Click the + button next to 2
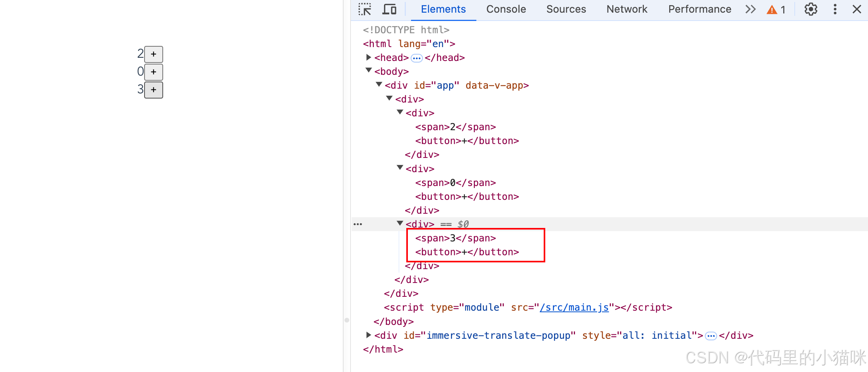 point(154,54)
